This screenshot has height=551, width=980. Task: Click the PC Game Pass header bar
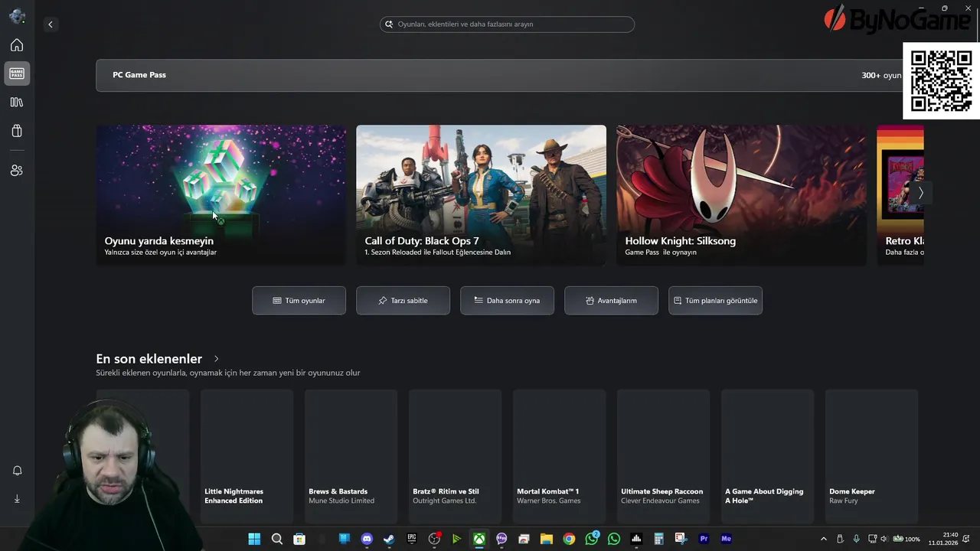click(x=499, y=75)
